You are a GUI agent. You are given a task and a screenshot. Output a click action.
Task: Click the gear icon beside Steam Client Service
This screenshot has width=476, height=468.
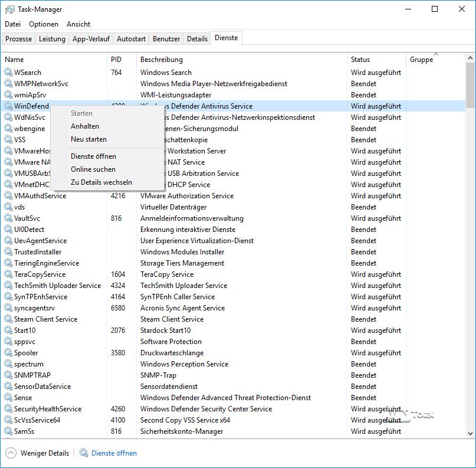(x=8, y=319)
